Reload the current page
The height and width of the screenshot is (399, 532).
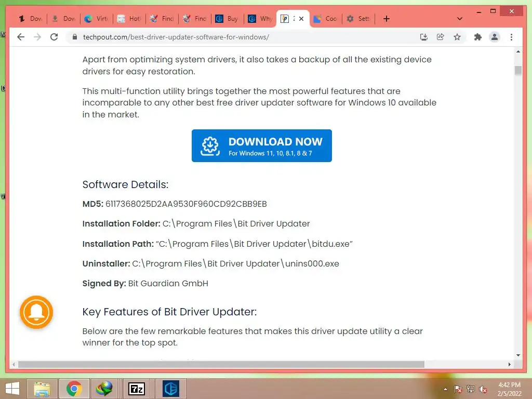[x=54, y=37]
